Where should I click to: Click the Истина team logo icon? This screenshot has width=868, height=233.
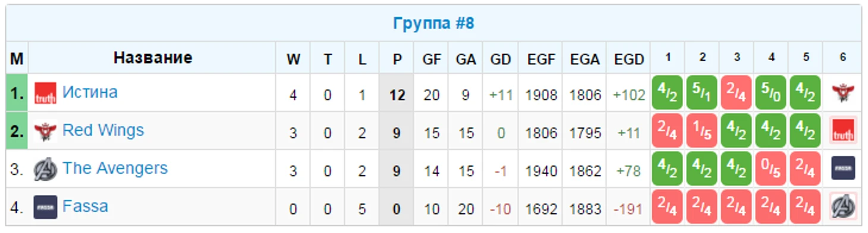click(x=45, y=93)
